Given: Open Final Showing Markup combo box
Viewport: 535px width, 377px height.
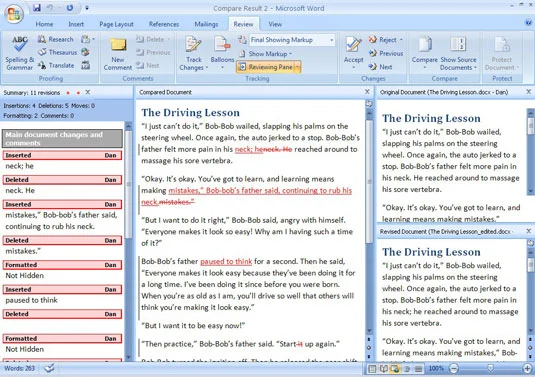Looking at the screenshot, I should (292, 40).
